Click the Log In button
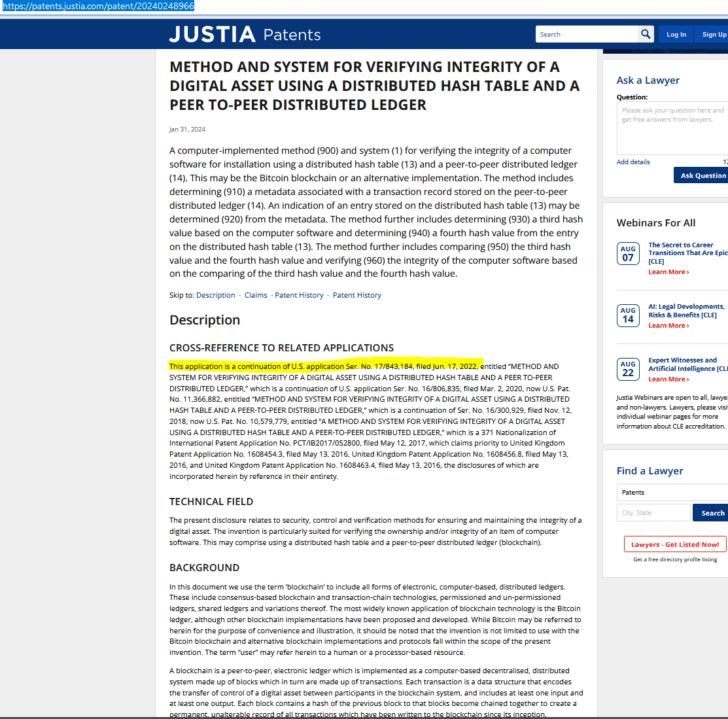 pos(676,35)
